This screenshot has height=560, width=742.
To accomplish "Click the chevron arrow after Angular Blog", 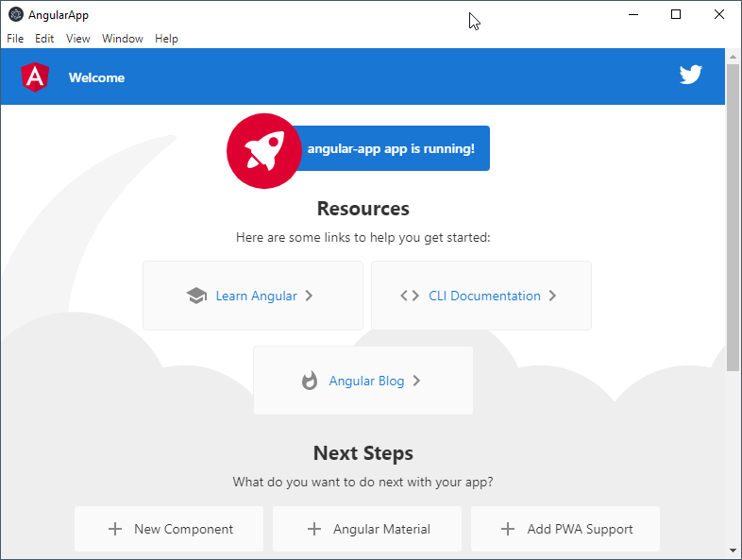I will click(x=416, y=381).
